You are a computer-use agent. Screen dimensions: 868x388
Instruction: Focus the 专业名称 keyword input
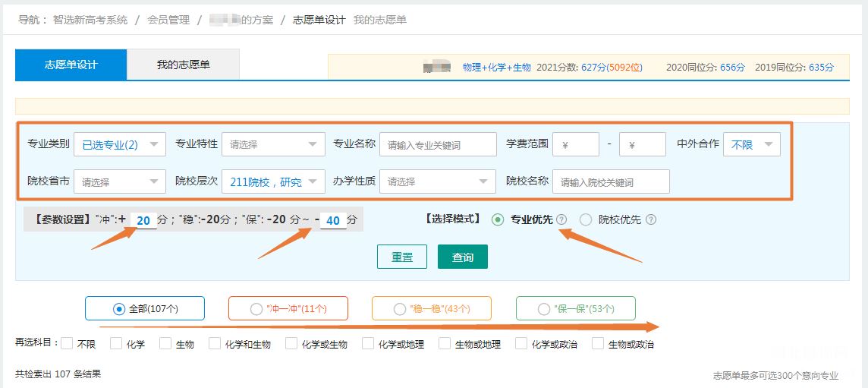tap(438, 145)
